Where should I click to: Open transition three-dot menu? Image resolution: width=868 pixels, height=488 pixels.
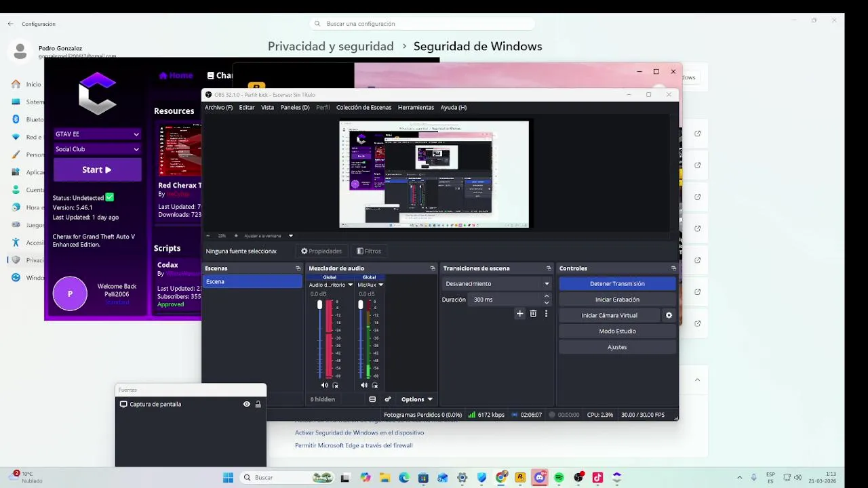(x=546, y=314)
